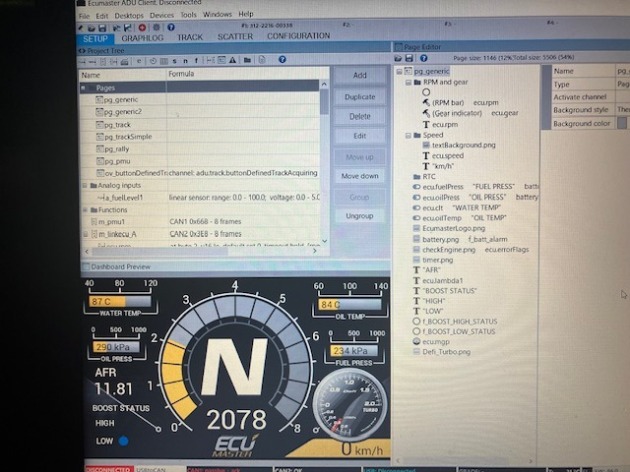This screenshot has height=472, width=630.
Task: Select the Defi_Turbo.png image item
Action: (442, 352)
